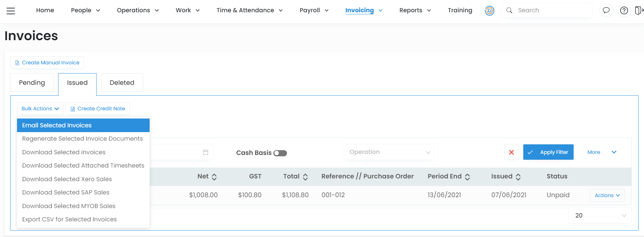Viewport: 644px width, 237px height.
Task: Open the hamburger menu icon
Action: (x=11, y=11)
